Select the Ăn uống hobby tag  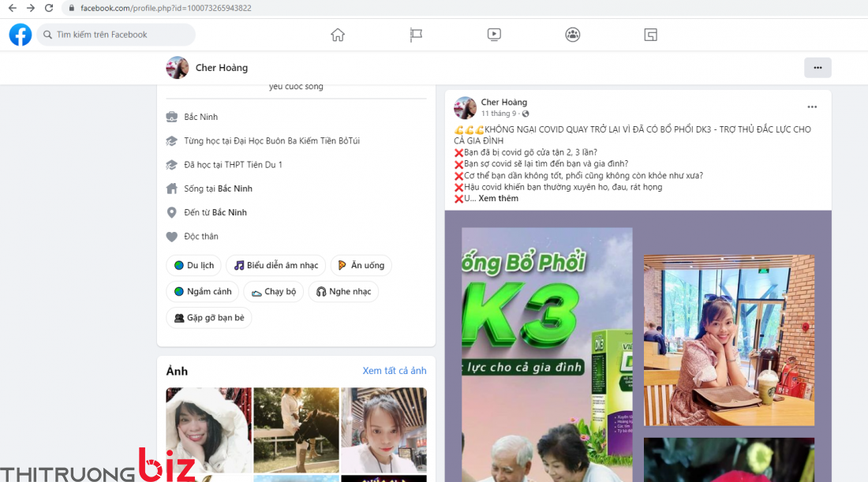pyautogui.click(x=361, y=266)
